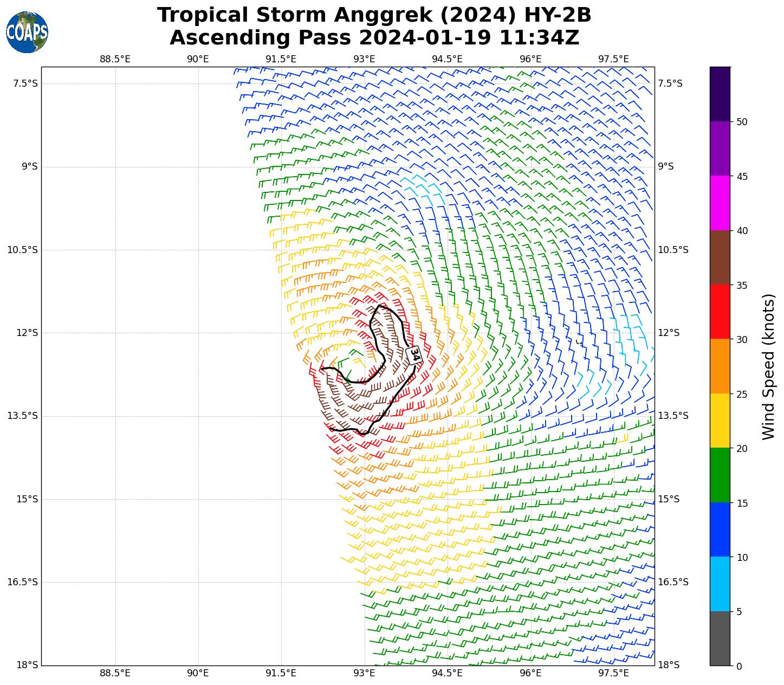The height and width of the screenshot is (685, 784).
Task: Click the 93°E label on top axis
Action: pos(364,59)
